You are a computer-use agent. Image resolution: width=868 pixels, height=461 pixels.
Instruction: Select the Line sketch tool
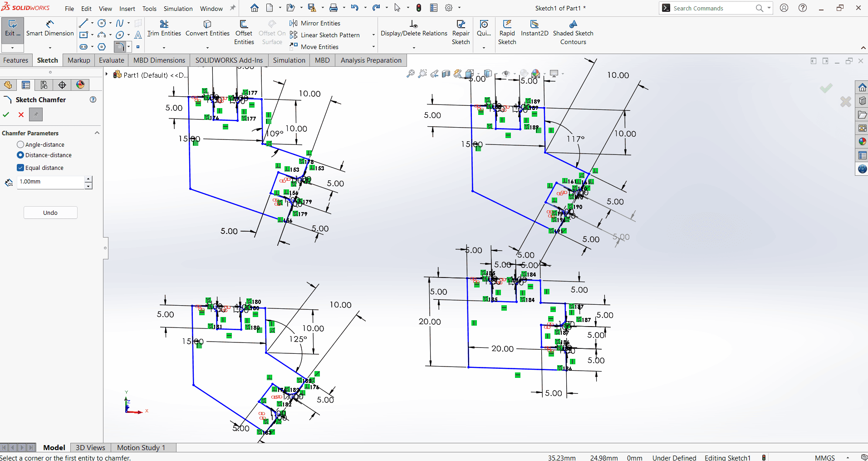pos(83,23)
